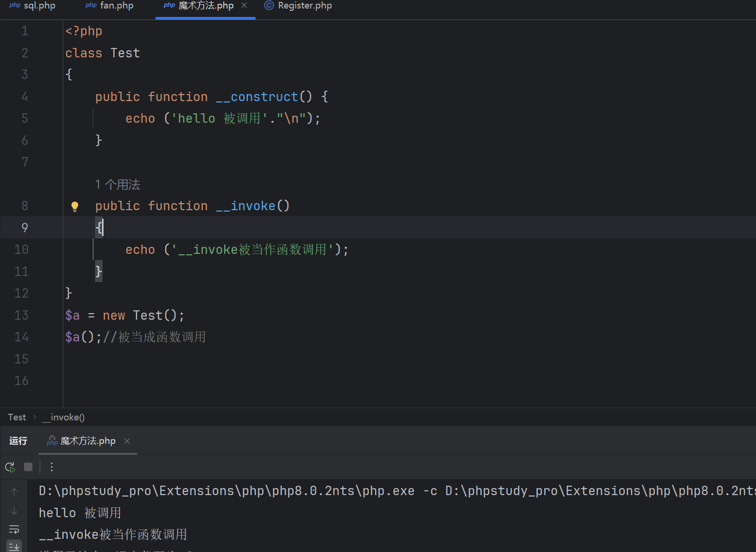Click line number 1 in gutter
This screenshot has height=552, width=756.
click(24, 31)
